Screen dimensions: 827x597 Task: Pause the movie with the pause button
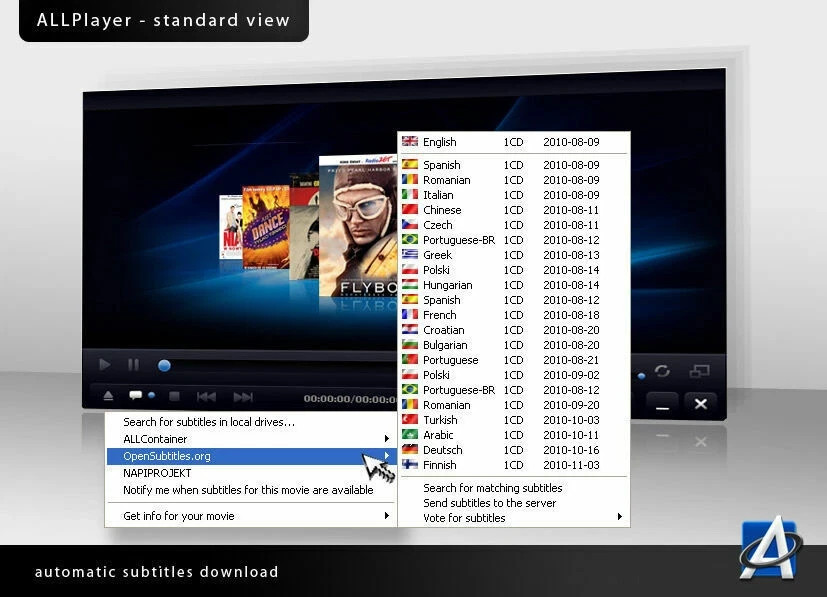pyautogui.click(x=133, y=364)
